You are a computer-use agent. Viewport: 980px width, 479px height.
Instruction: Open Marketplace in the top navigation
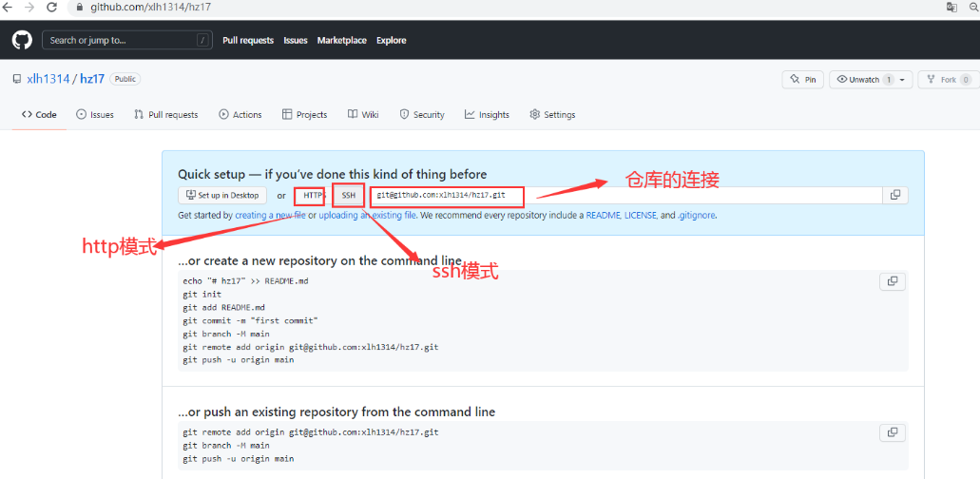coord(342,40)
